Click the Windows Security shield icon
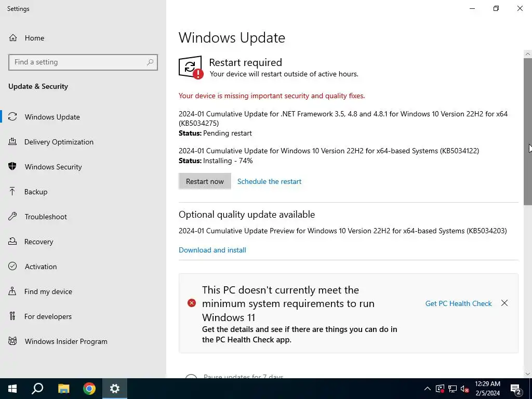 (12, 167)
